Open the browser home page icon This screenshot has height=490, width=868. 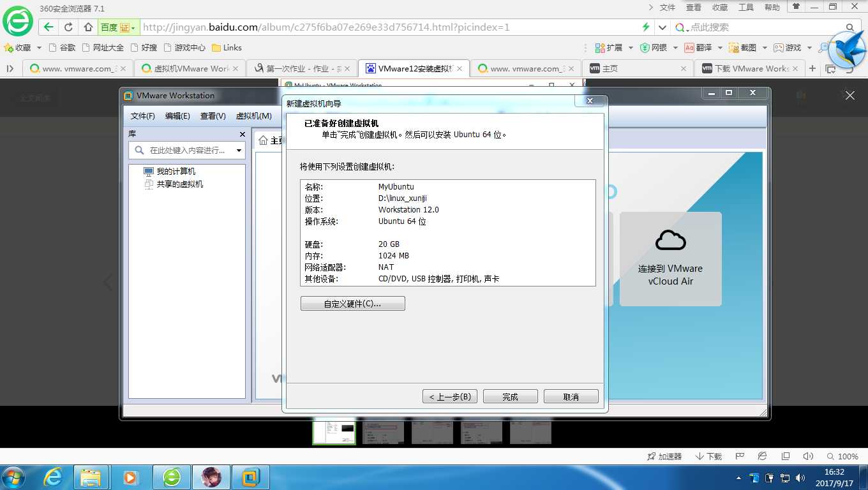pyautogui.click(x=88, y=27)
